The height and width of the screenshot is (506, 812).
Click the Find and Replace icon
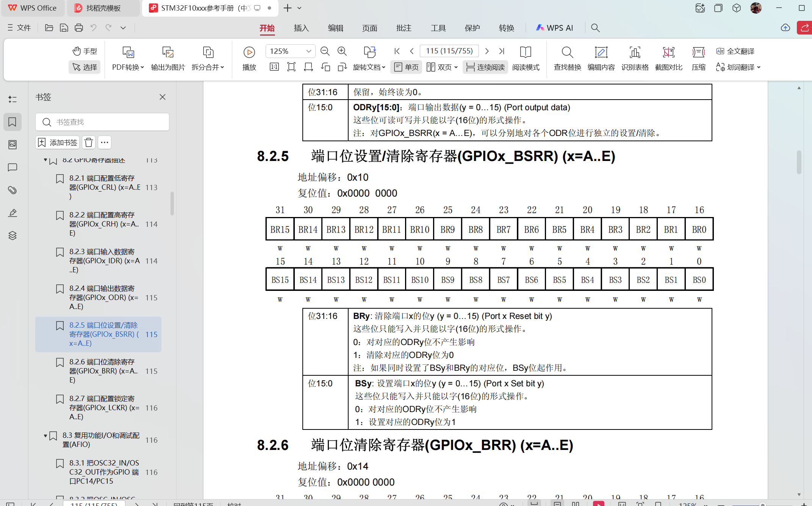[x=567, y=52]
